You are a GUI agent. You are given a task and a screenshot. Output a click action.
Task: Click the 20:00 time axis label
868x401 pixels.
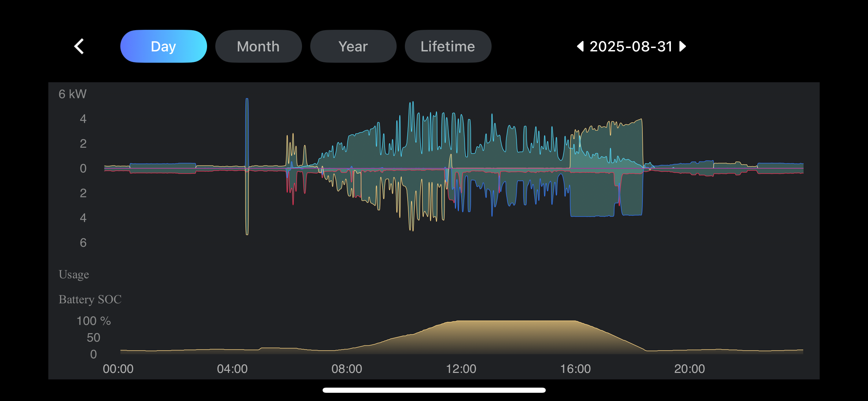[689, 369]
